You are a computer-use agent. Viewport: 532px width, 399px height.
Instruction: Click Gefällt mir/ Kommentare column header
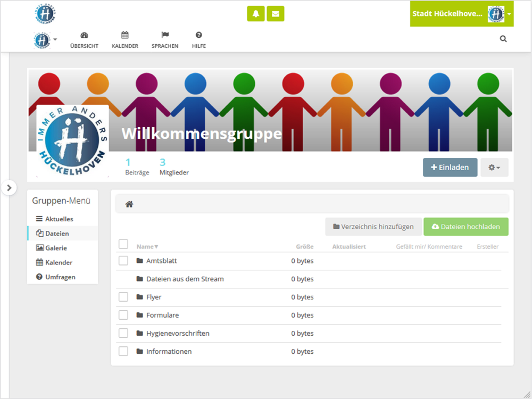point(429,247)
